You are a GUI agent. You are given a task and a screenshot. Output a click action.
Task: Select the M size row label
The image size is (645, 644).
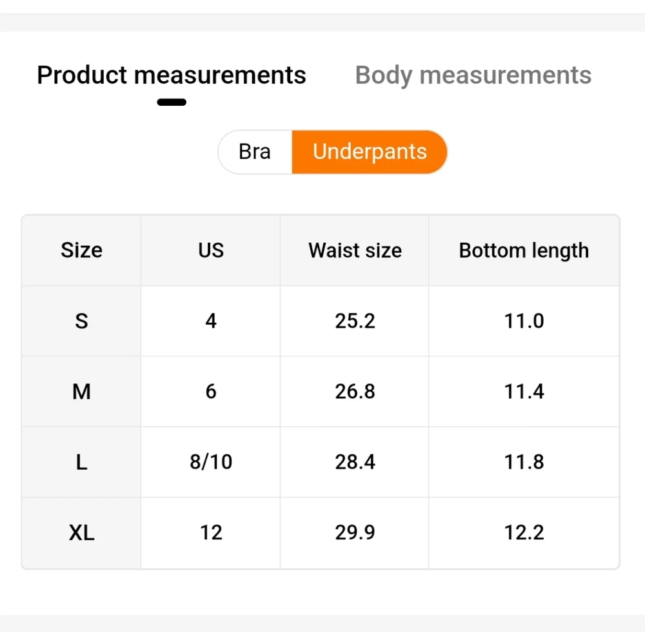point(81,391)
